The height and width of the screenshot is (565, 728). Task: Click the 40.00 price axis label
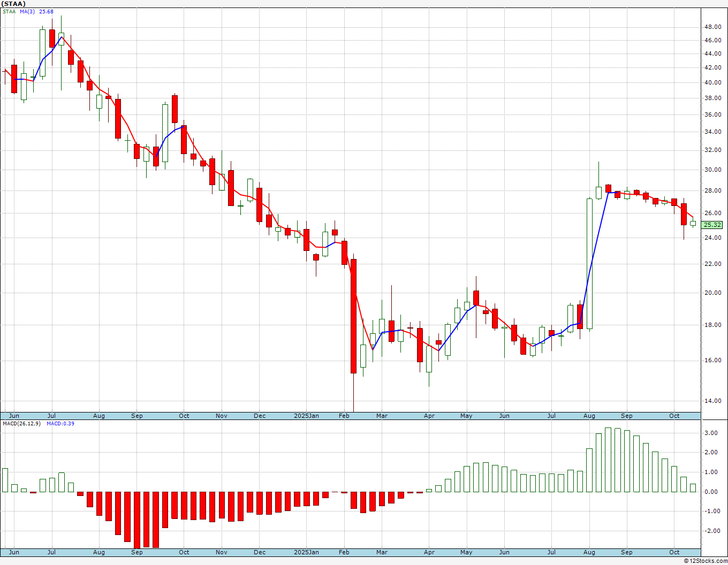pyautogui.click(x=712, y=82)
